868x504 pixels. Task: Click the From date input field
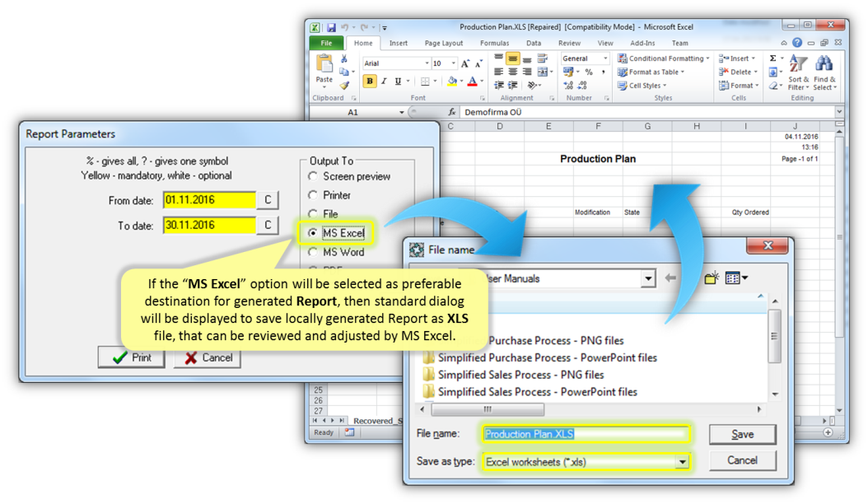(209, 200)
